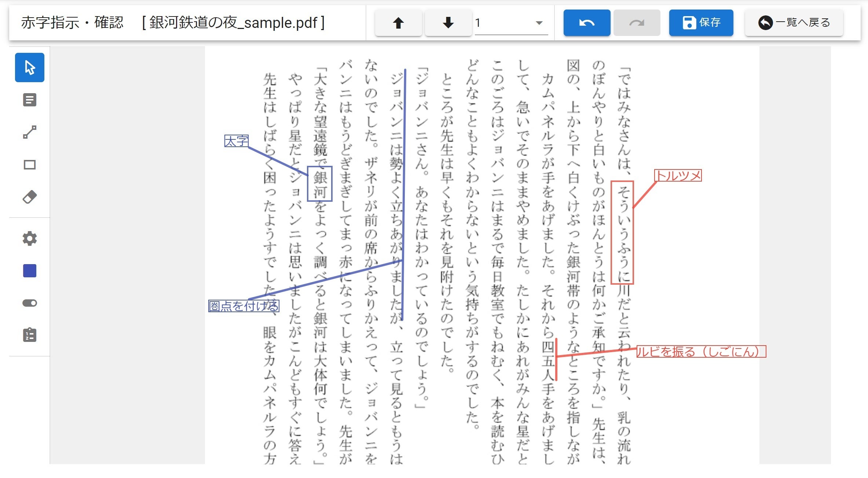Screen dimensions: 868x478
Task: Click the redo icon in toolbar
Action: [x=637, y=22]
